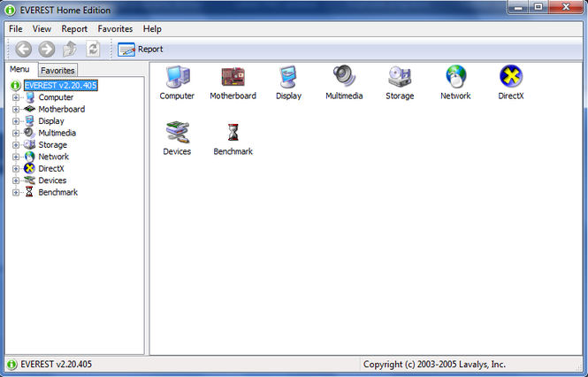Select the EVEREST v2.20.405 root tree node

[x=61, y=85]
